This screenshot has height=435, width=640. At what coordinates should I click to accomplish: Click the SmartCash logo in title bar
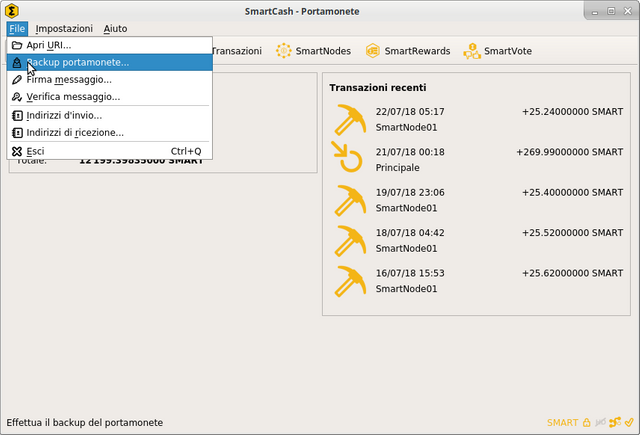click(x=12, y=11)
